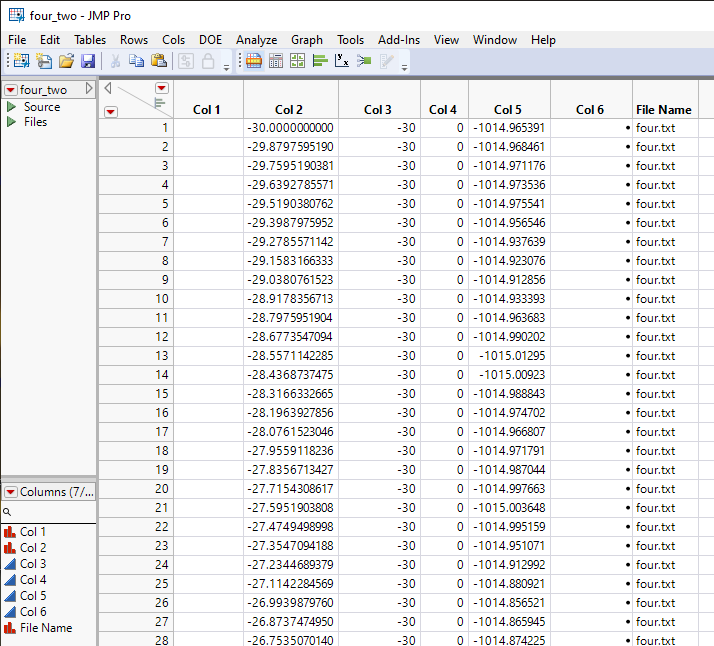Click the Paste clipboard icon
Screen dimensions: 714x646
click(x=159, y=61)
